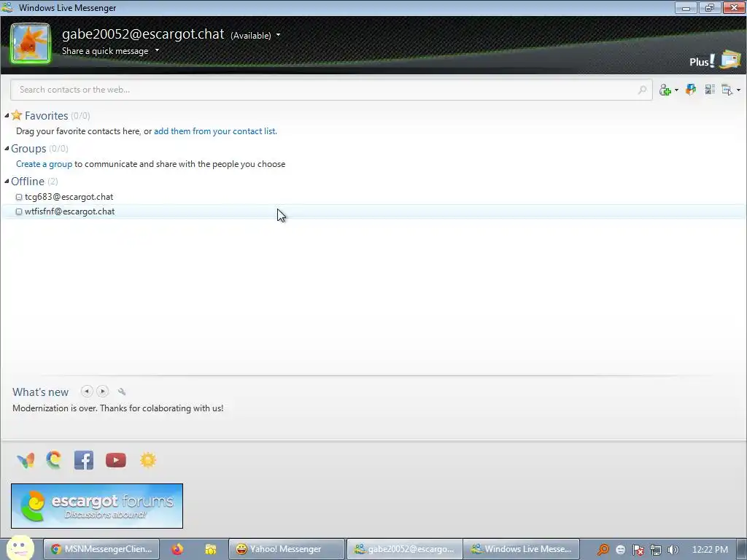Click the sun weather icon

point(148,460)
